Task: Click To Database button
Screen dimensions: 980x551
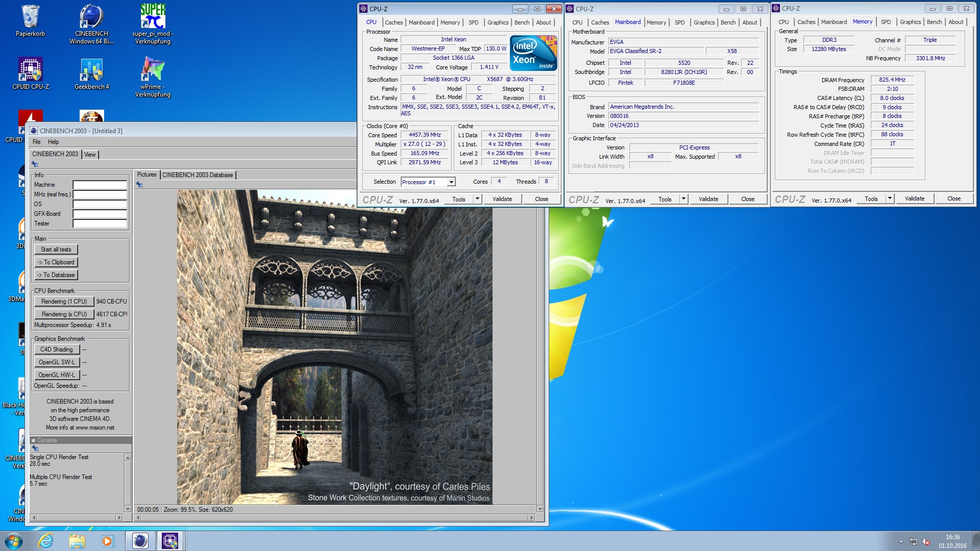Action: point(56,275)
